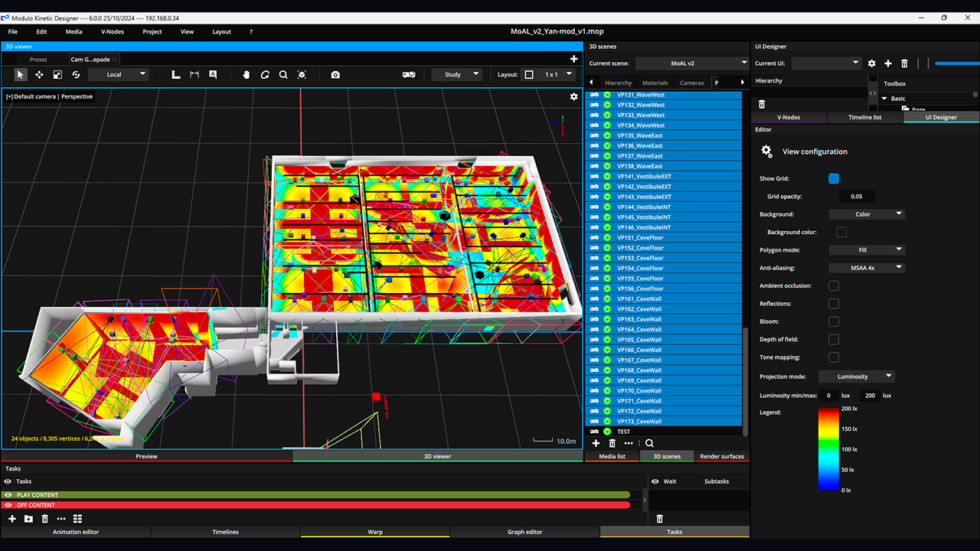Open 3D viewport settings gear
Image resolution: width=980 pixels, height=551 pixels.
(573, 96)
